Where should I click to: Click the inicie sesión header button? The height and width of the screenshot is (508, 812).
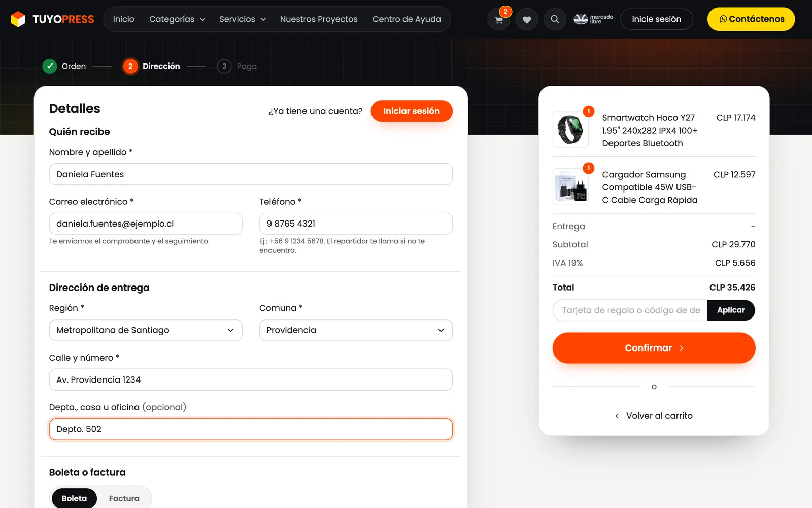click(656, 19)
